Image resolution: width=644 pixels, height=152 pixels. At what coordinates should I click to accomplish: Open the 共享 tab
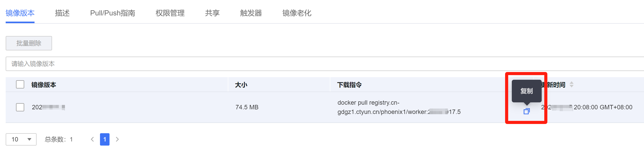(x=212, y=13)
